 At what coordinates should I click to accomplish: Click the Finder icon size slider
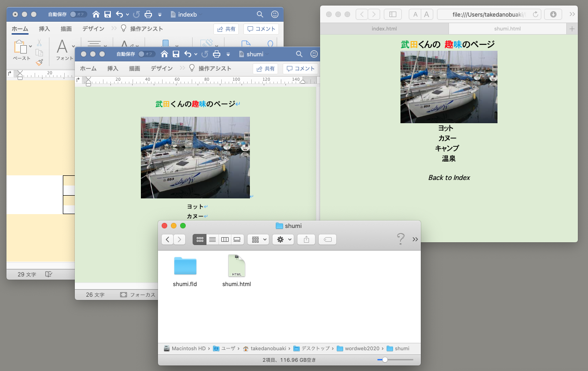click(385, 359)
